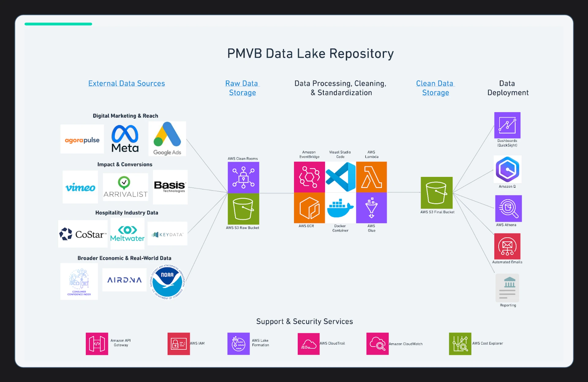Viewport: 588px width, 382px height.
Task: Click the Docker Container whale icon
Action: coord(341,208)
